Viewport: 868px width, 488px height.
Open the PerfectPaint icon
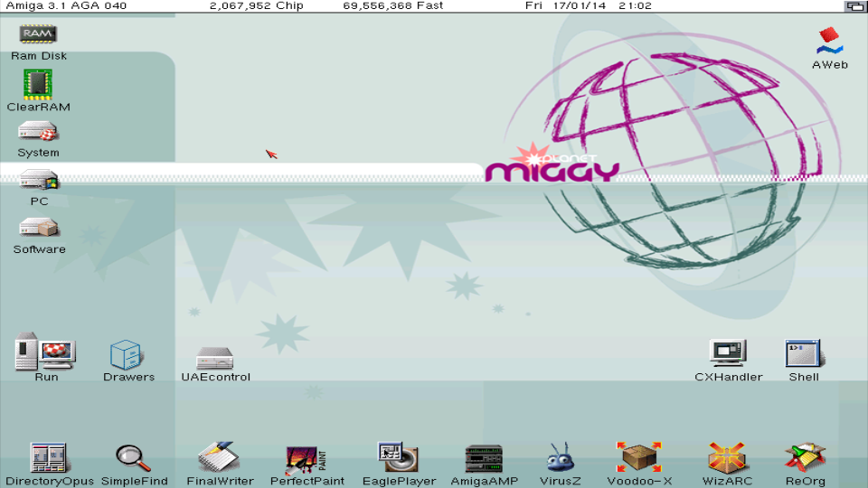click(x=307, y=459)
